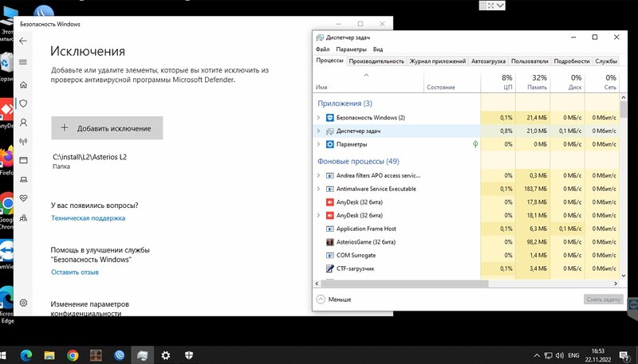Open App & browser control icon

[23, 160]
